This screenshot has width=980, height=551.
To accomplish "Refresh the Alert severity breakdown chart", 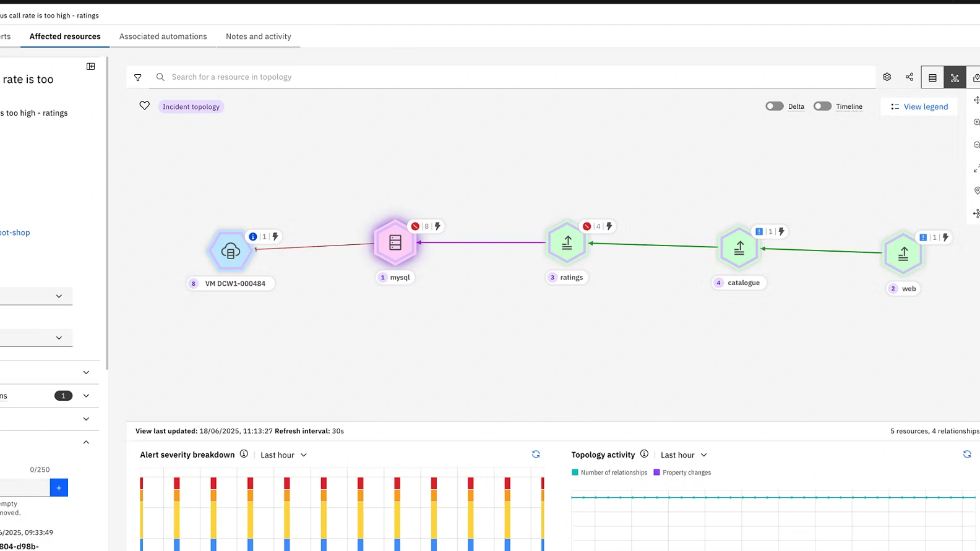I will (536, 455).
